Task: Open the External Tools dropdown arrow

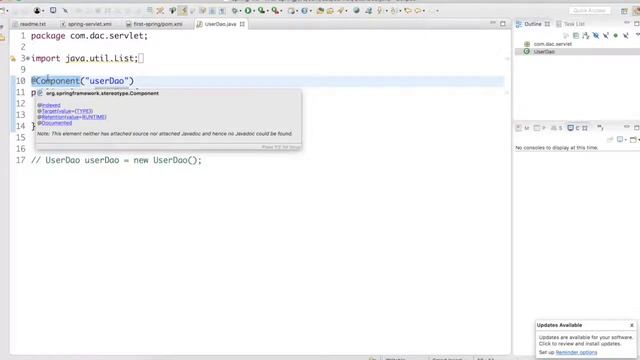Action: (x=282, y=11)
